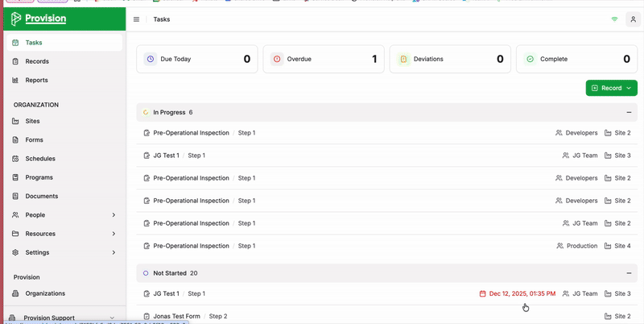This screenshot has width=644, height=324.
Task: Collapse the In Progress section
Action: point(629,113)
